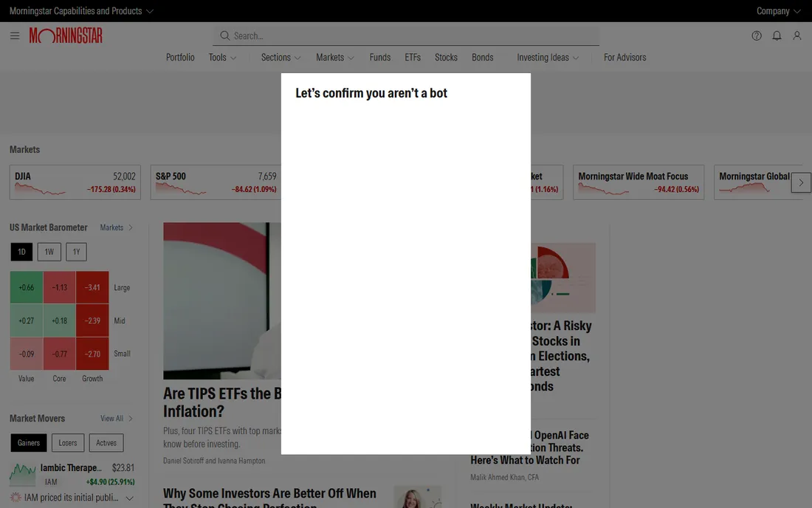Screen dimensions: 812x508
Task: Click Daniel Sotiroff and Ivanna Hampton byline
Action: (214, 461)
